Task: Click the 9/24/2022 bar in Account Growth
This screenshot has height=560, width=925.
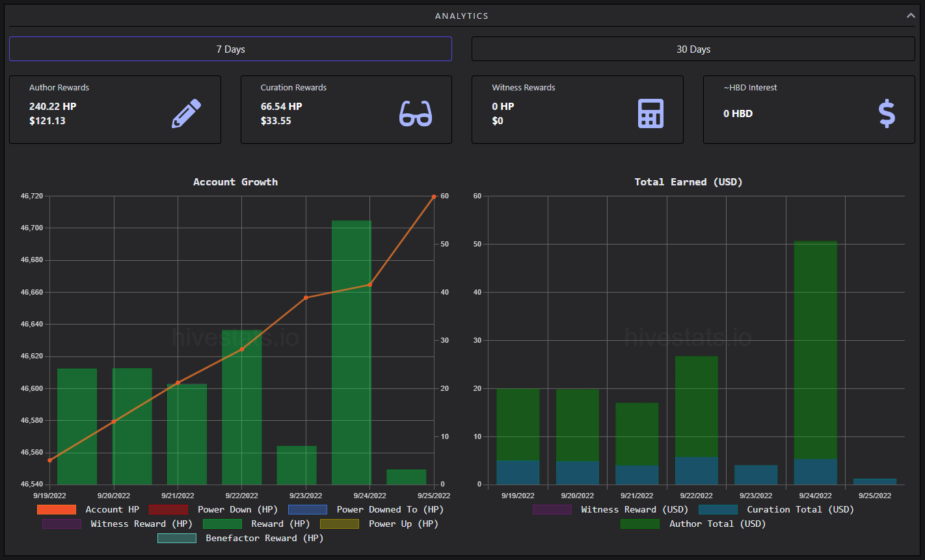Action: click(x=351, y=353)
